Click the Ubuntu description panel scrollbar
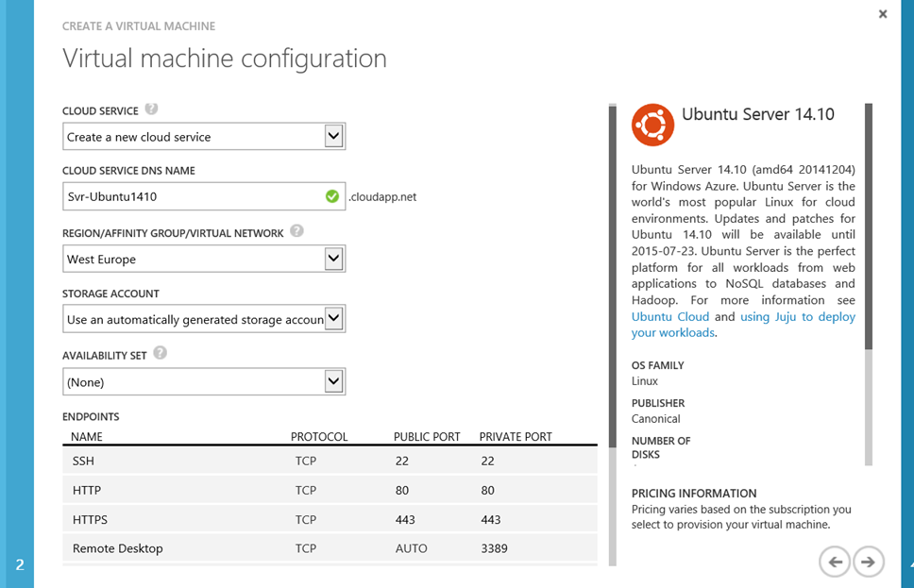The height and width of the screenshot is (588, 914). tap(869, 284)
